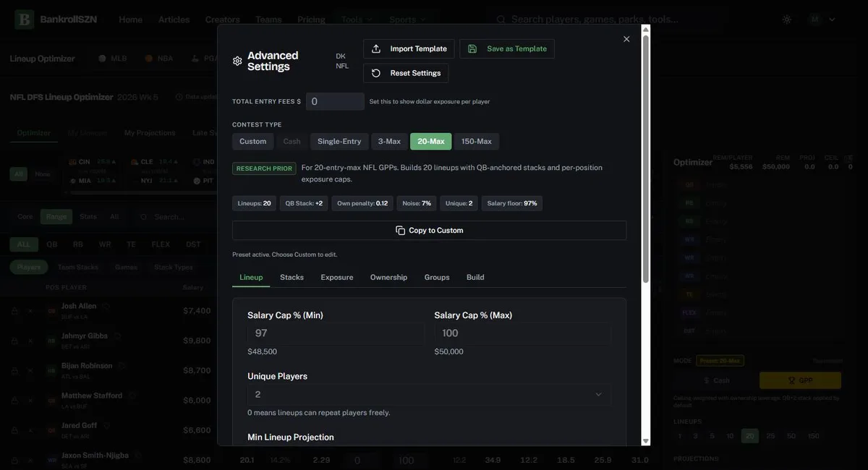Toggle the light/dark theme sun icon
Screen dimensions: 868x470
click(x=787, y=20)
